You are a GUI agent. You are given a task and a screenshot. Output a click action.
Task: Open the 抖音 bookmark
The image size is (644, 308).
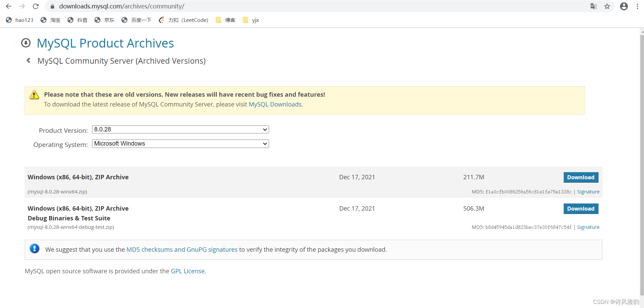[78, 20]
